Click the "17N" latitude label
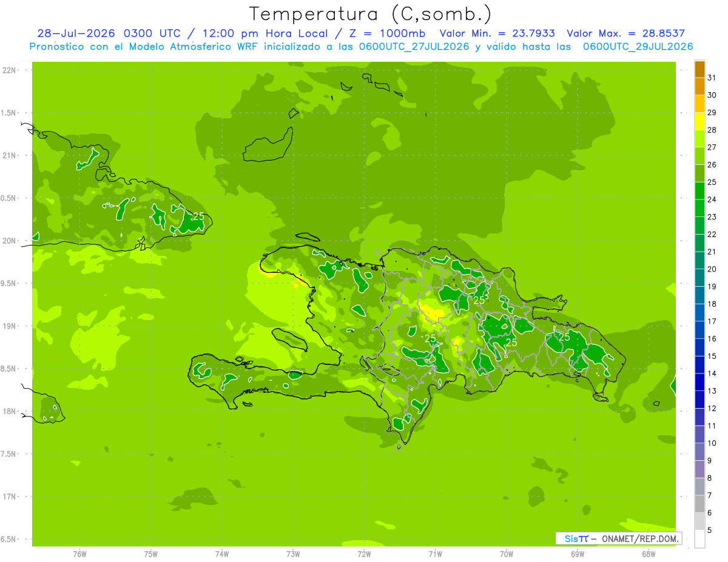Image resolution: width=728 pixels, height=562 pixels. pyautogui.click(x=10, y=497)
